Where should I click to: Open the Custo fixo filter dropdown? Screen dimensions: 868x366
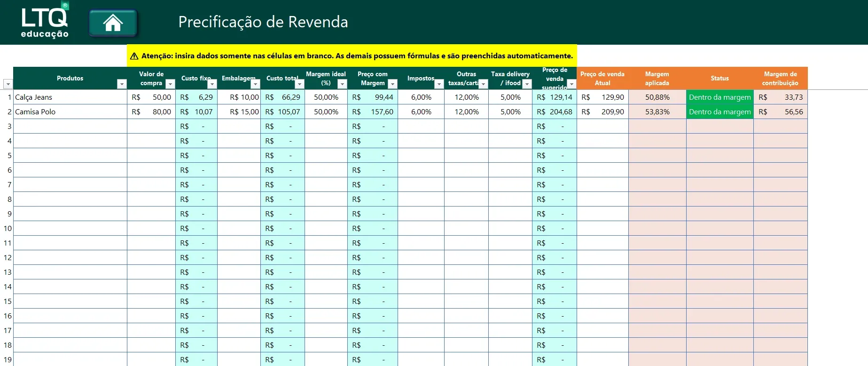pyautogui.click(x=212, y=84)
